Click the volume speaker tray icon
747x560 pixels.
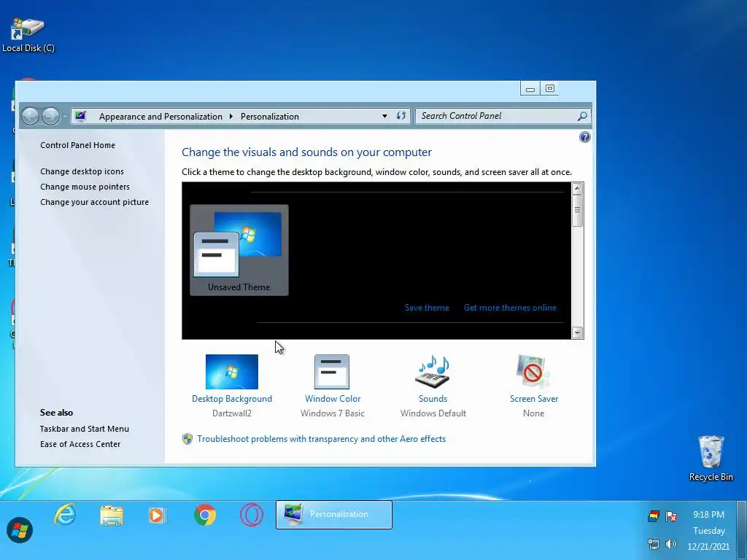(x=671, y=544)
